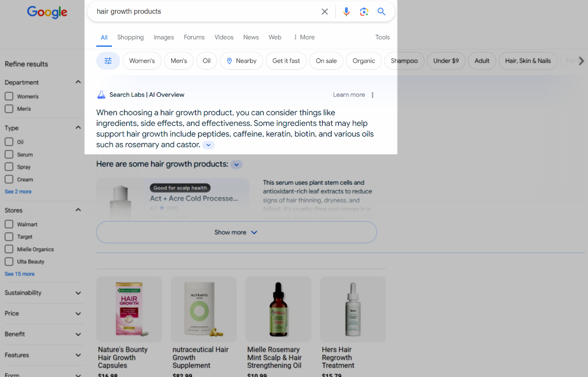
Task: Switch to the News tab
Action: coord(251,37)
